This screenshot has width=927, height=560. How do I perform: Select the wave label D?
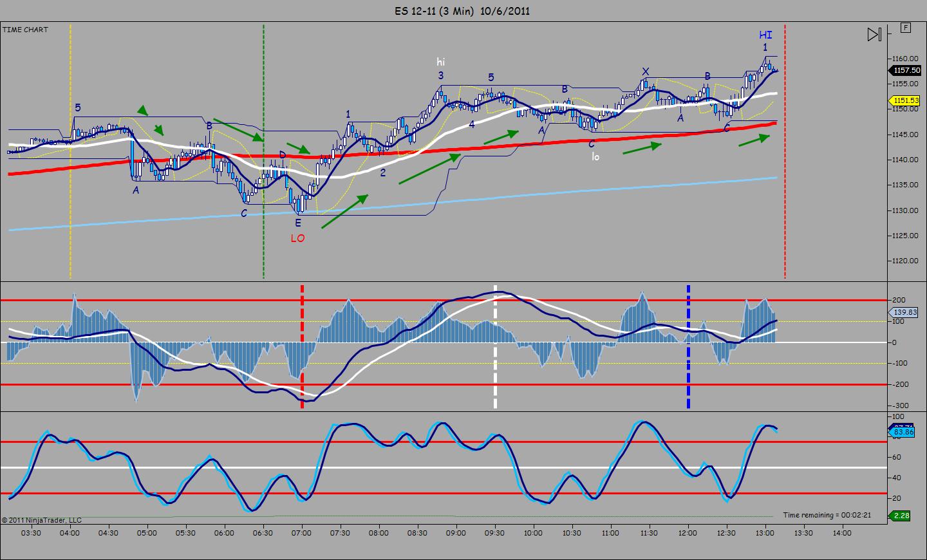283,155
